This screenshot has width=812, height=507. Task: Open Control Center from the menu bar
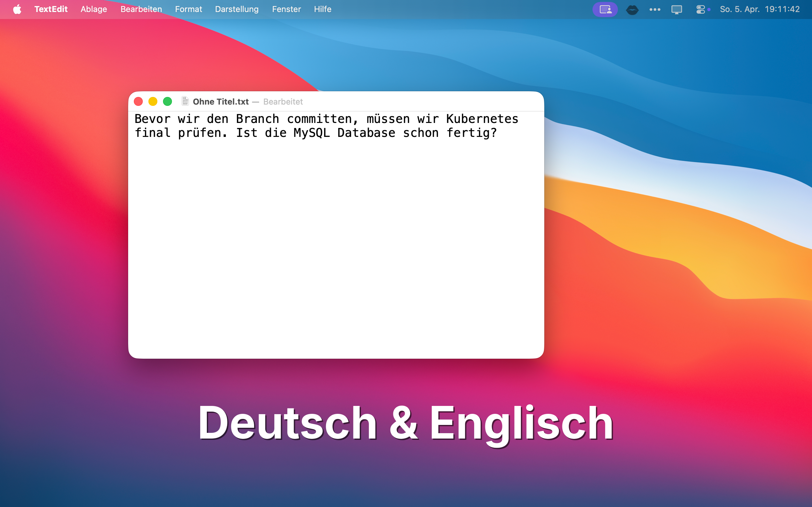(700, 9)
